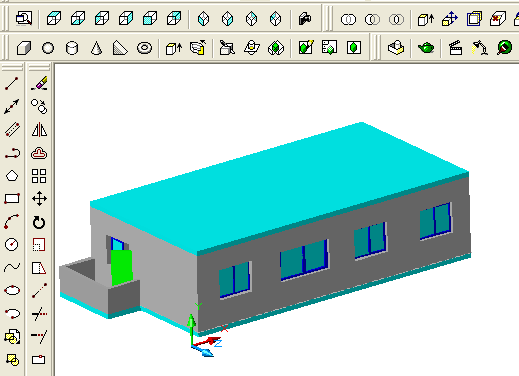519x376 pixels.
Task: Switch to Bottom view cube icon
Action: tap(78, 18)
